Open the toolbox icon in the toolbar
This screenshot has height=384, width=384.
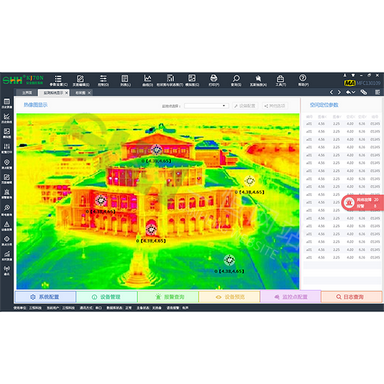tap(280, 79)
